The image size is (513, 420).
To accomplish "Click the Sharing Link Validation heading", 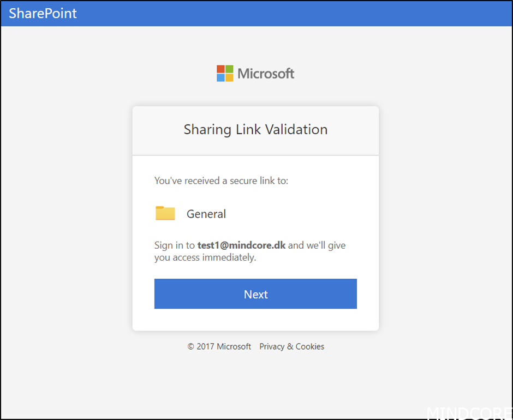I will [x=255, y=129].
